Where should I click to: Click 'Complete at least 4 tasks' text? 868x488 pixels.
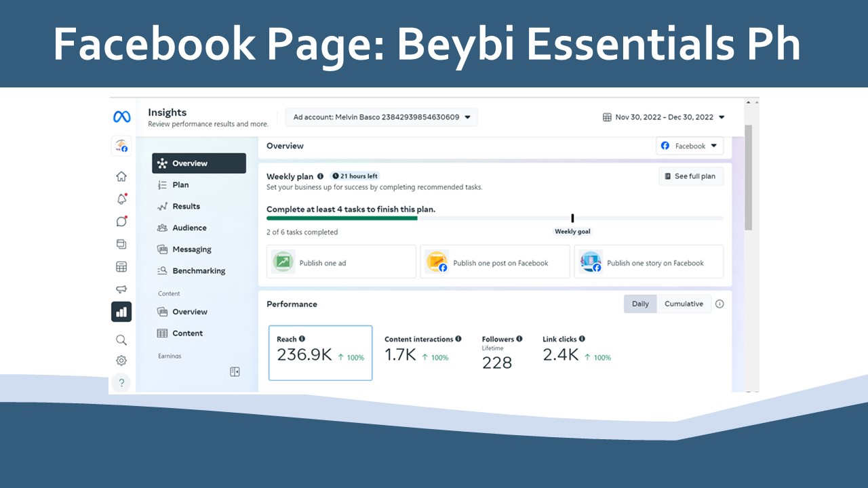point(351,209)
